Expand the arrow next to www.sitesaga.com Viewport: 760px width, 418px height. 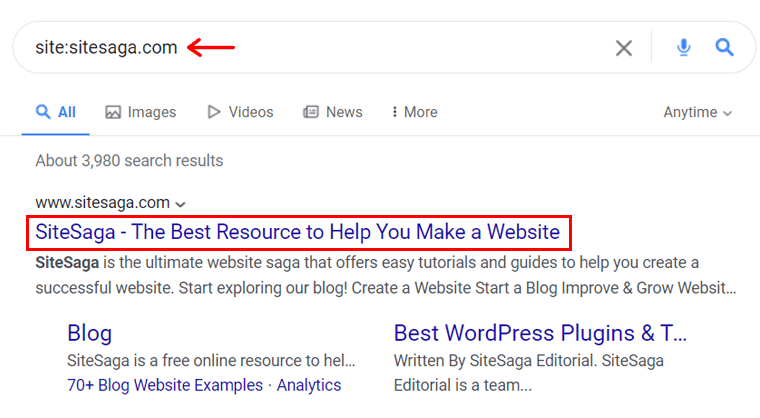180,204
